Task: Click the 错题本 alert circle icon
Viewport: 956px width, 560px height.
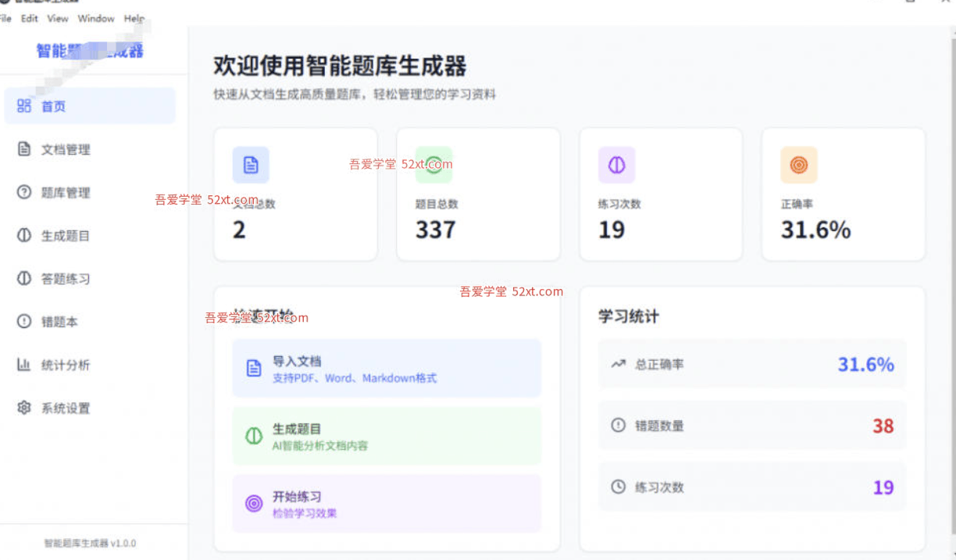Action: 24,321
